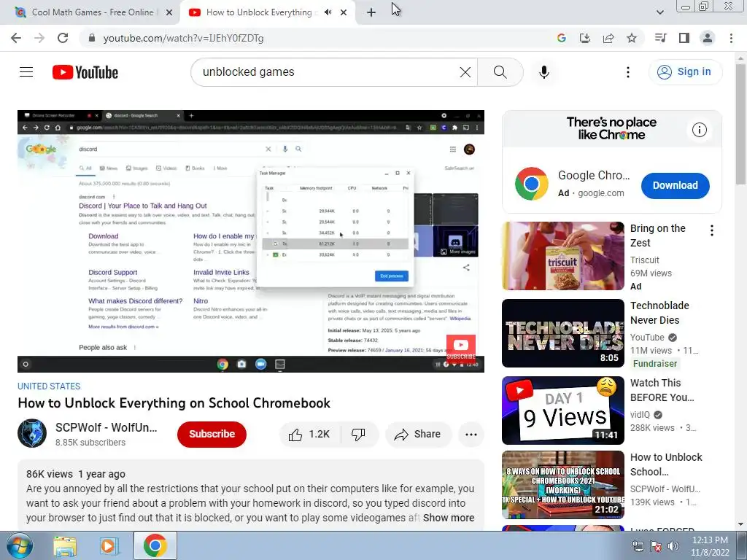The image size is (747, 560).
Task: Click the Share button
Action: [x=418, y=434]
